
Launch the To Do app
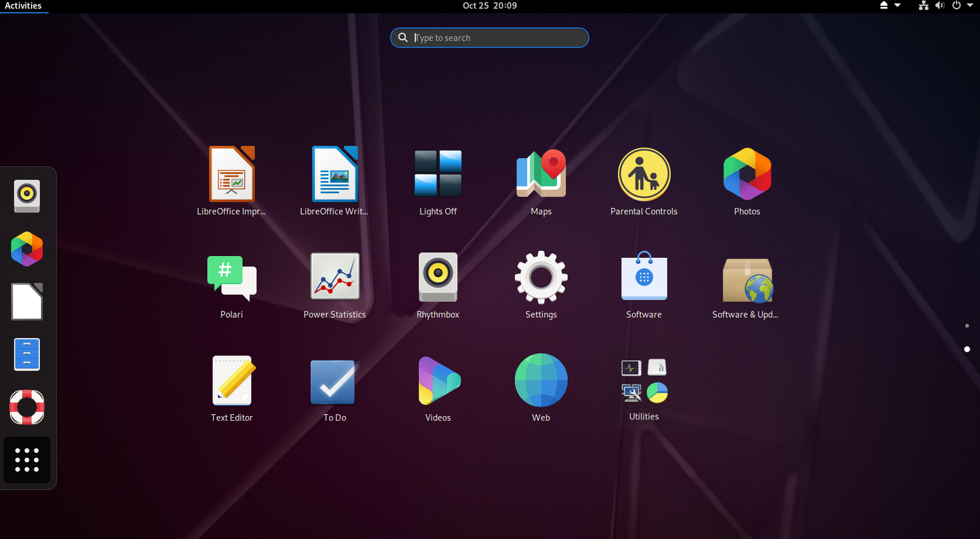(334, 380)
